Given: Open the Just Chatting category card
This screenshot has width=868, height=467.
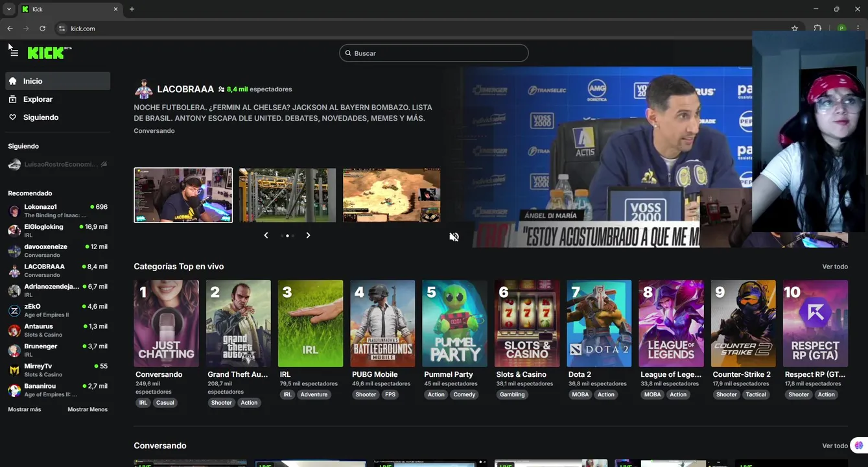Looking at the screenshot, I should click(x=167, y=324).
